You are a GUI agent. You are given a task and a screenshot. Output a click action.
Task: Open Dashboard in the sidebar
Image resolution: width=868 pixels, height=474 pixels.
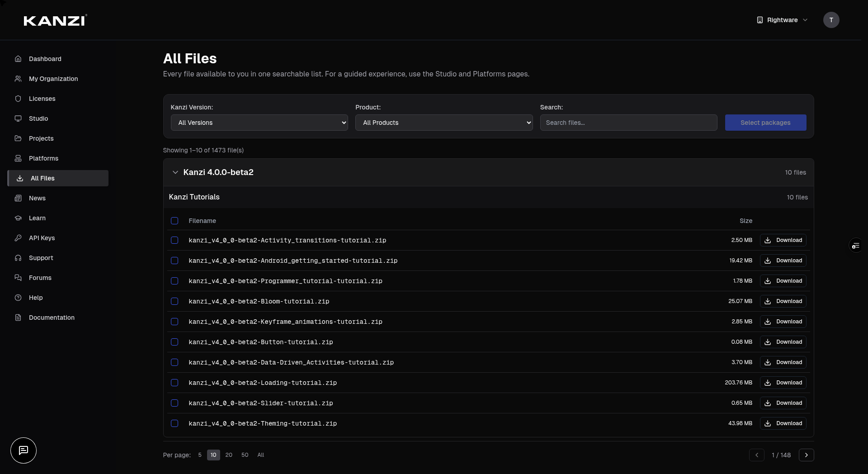[x=58, y=59]
